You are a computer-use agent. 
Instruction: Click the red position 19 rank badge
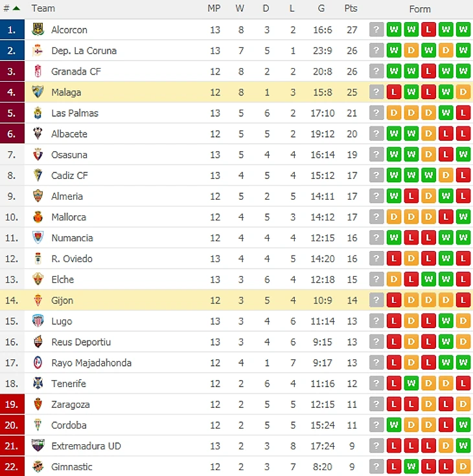click(x=12, y=404)
